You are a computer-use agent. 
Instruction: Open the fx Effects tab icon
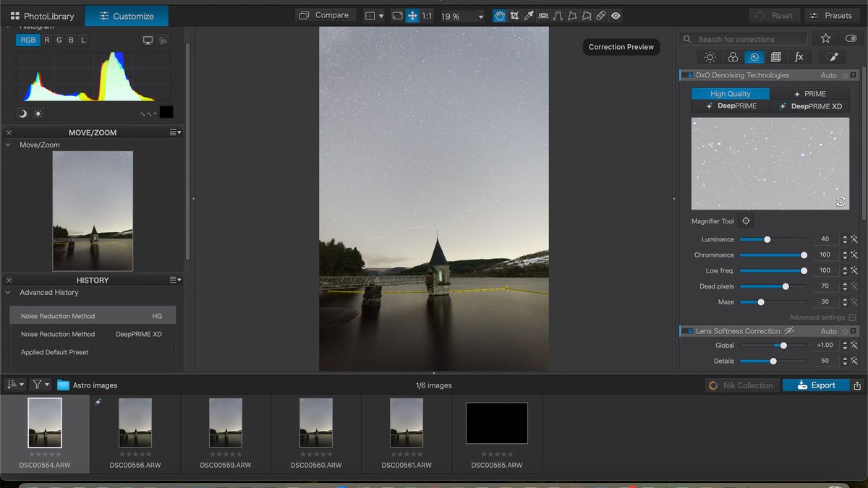(x=799, y=57)
